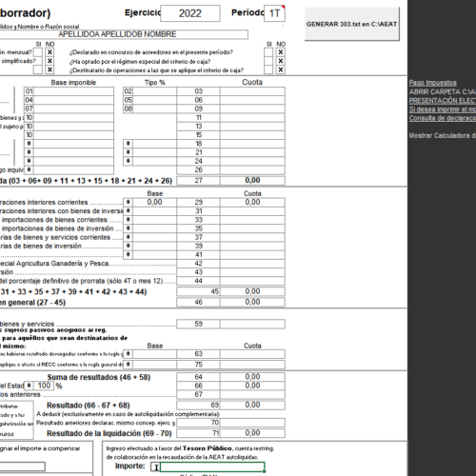
Task: Tick SI for 'Destinatario de operaciones' question
Action: click(268, 69)
